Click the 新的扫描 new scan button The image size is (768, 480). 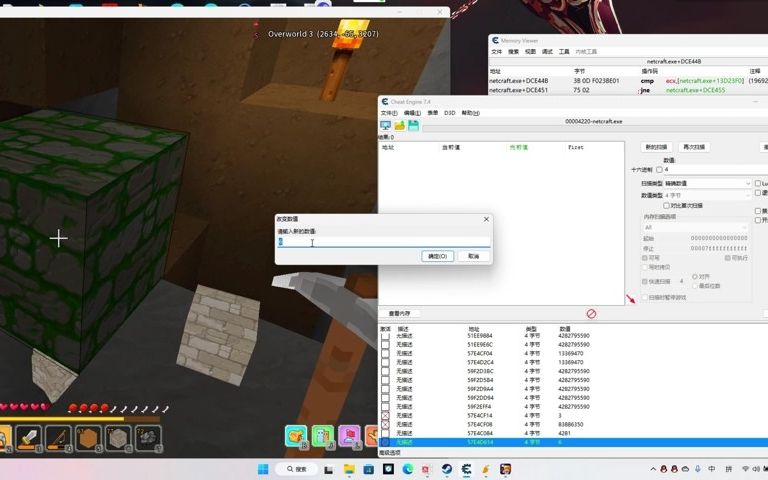click(656, 147)
